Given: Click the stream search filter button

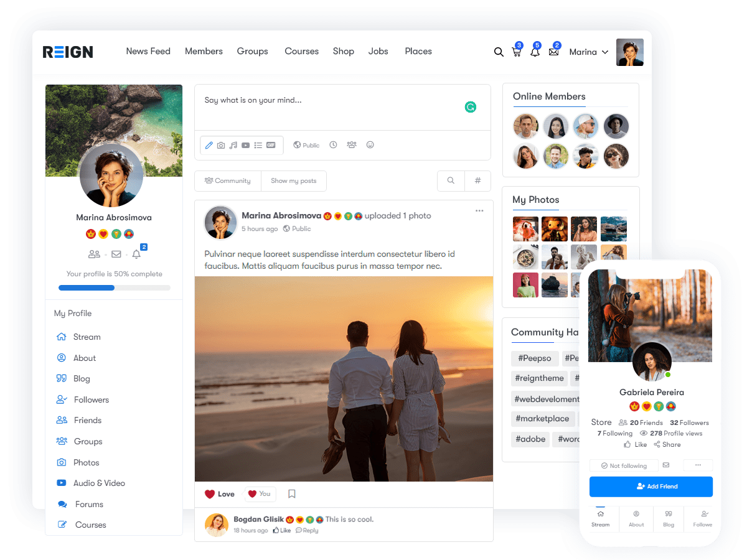Looking at the screenshot, I should click(451, 181).
